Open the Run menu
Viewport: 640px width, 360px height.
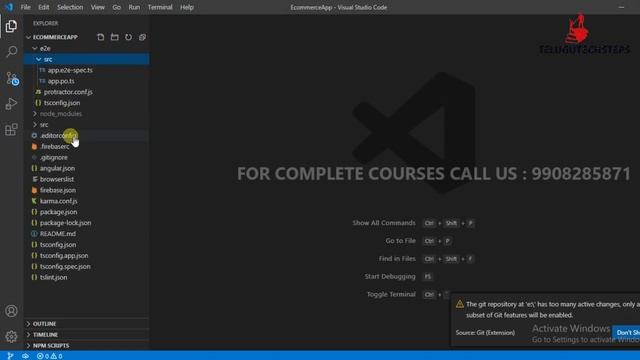tap(134, 7)
